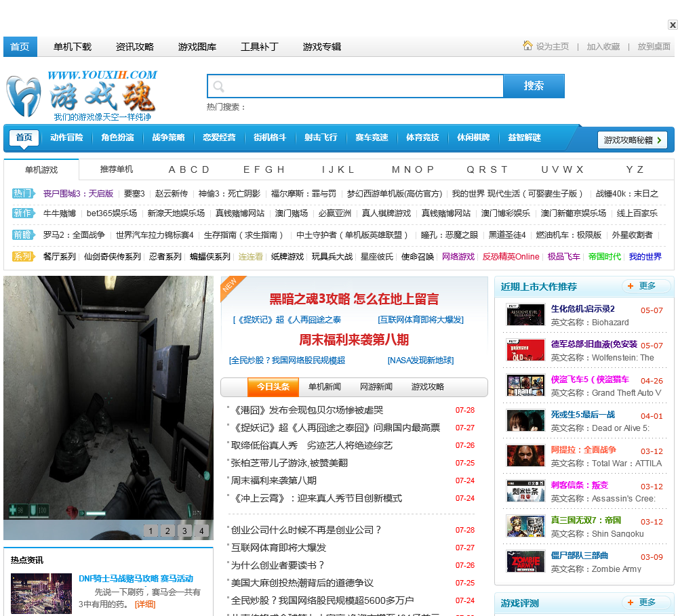
Task: Open 罗马2：全面战争 link
Action: (74, 235)
